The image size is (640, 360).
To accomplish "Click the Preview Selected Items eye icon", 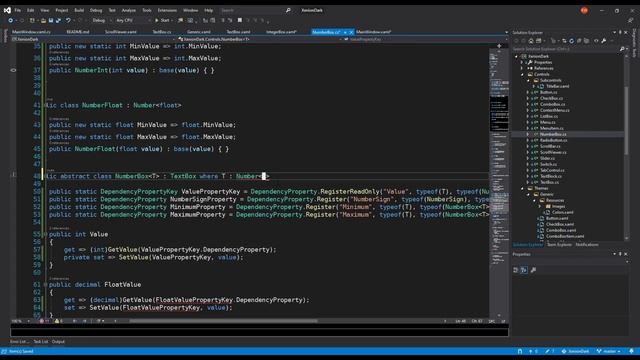I will pyautogui.click(x=596, y=41).
